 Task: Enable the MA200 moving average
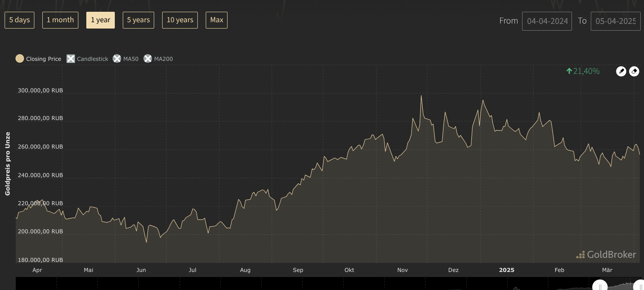tap(158, 59)
